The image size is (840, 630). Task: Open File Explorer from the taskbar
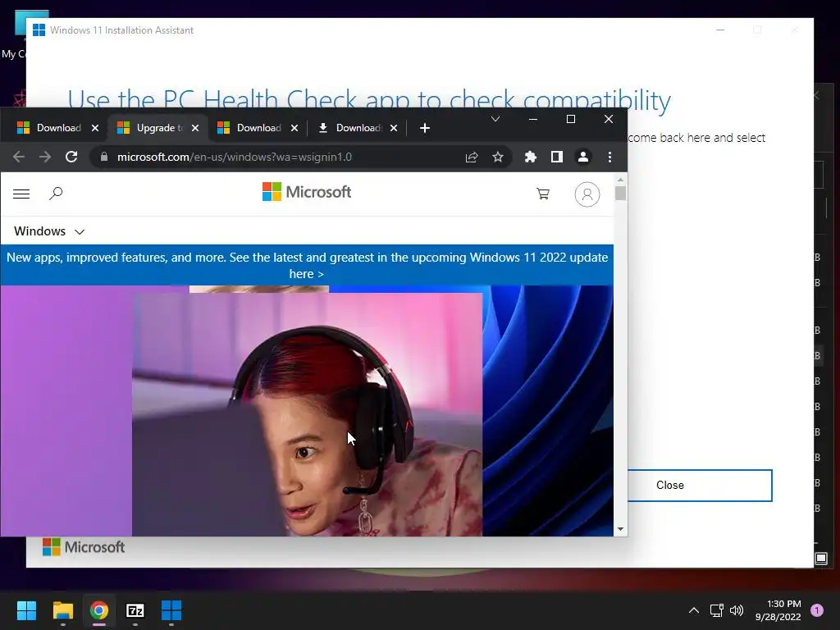tap(62, 610)
